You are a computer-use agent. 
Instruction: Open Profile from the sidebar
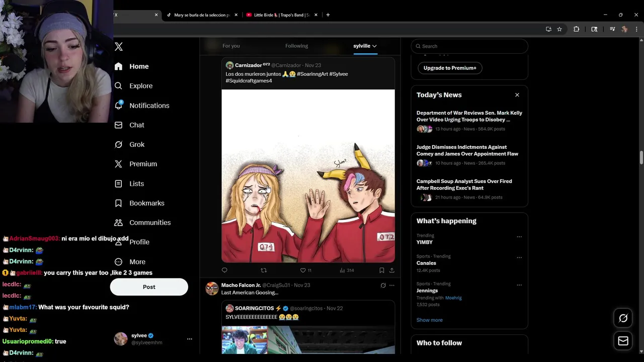pos(132,242)
